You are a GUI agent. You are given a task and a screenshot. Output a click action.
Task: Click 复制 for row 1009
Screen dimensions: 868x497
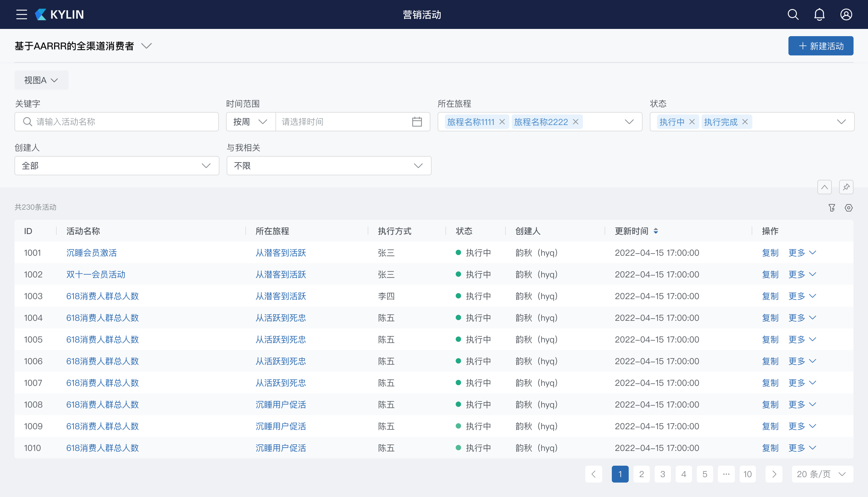770,426
